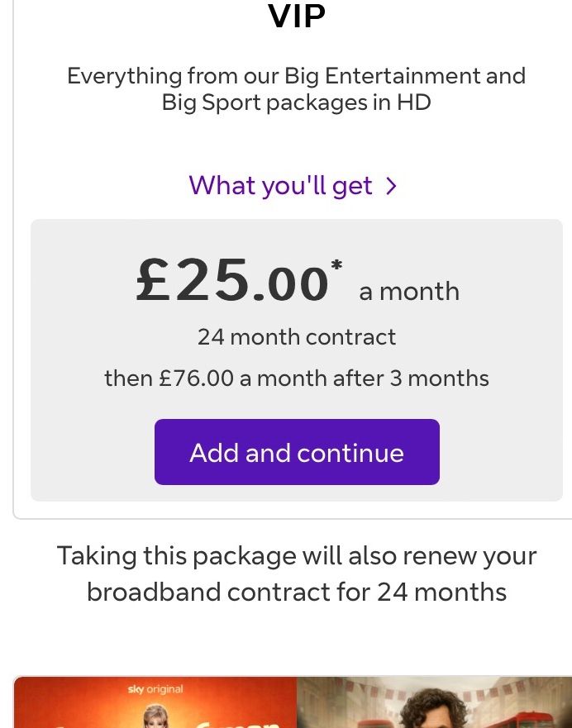Tap the "Taking this package" renewal notice line
This screenshot has width=572, height=728.
297,555
